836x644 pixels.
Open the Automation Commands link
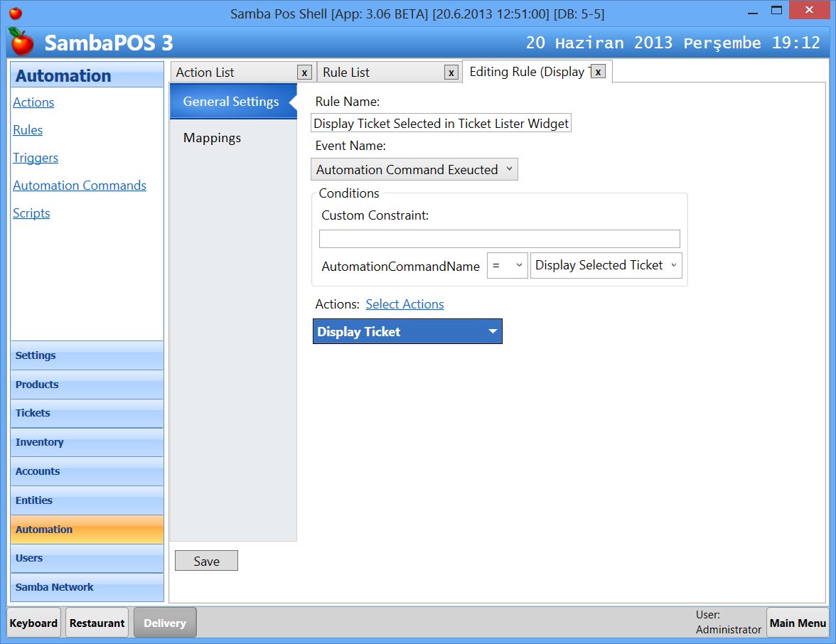[80, 185]
